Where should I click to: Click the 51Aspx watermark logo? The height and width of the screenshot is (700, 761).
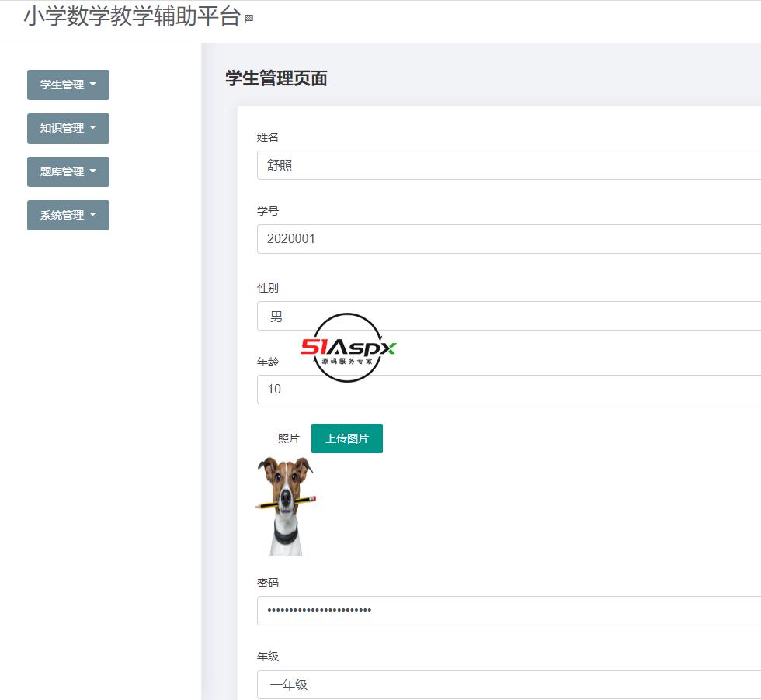[347, 347]
